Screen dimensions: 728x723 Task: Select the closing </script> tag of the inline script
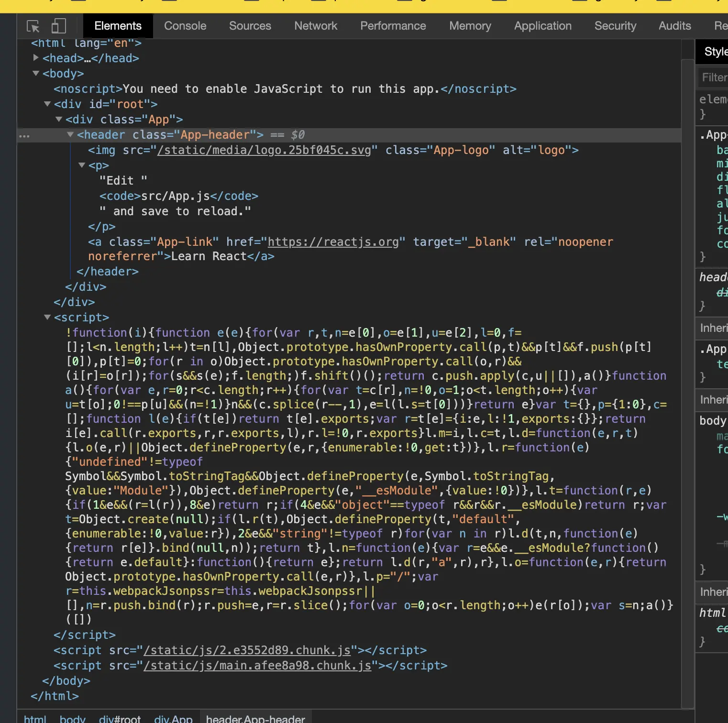point(85,635)
